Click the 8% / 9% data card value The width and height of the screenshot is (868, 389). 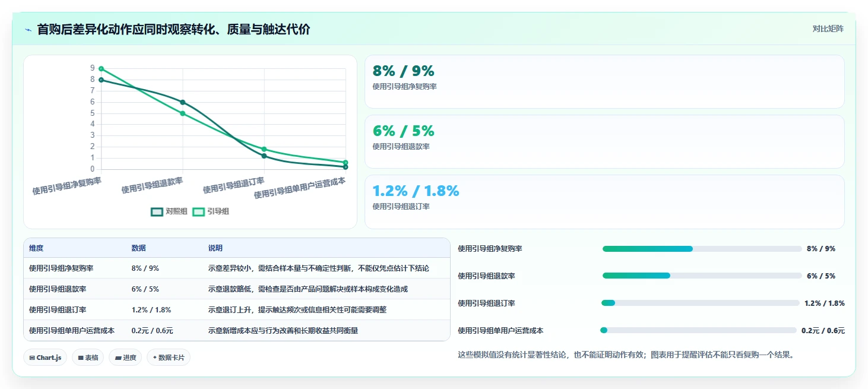(x=403, y=71)
